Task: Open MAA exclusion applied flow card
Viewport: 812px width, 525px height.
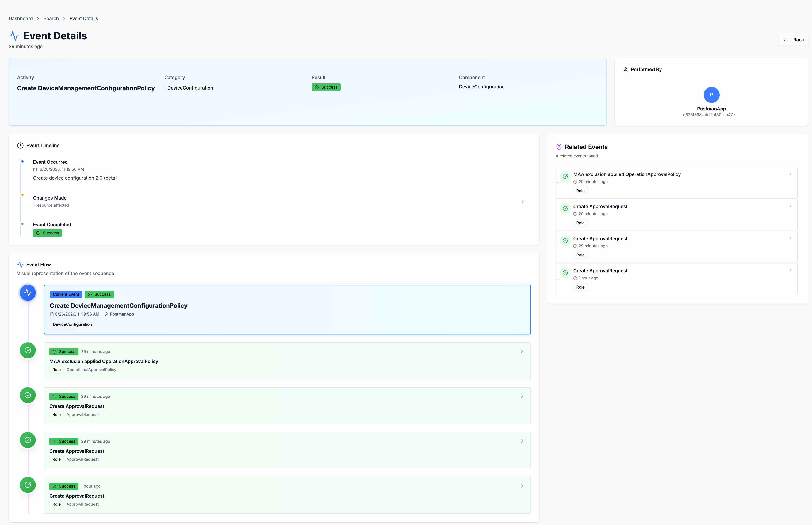Action: (287, 361)
